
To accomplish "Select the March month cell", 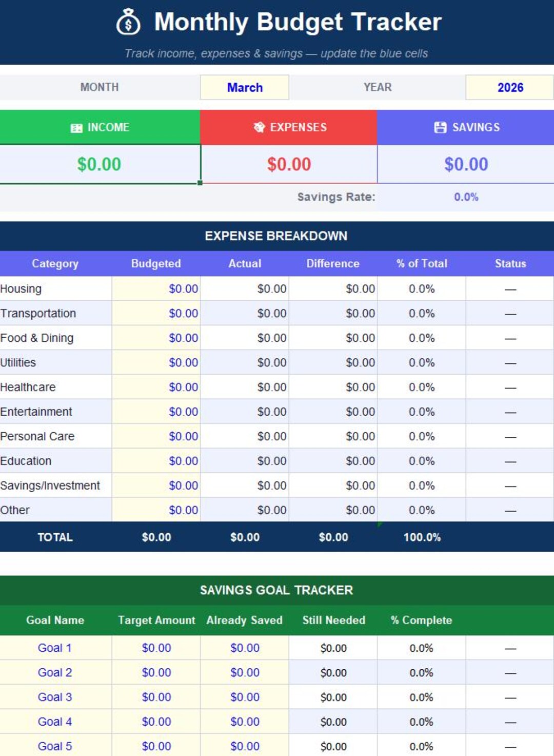I will [x=245, y=87].
